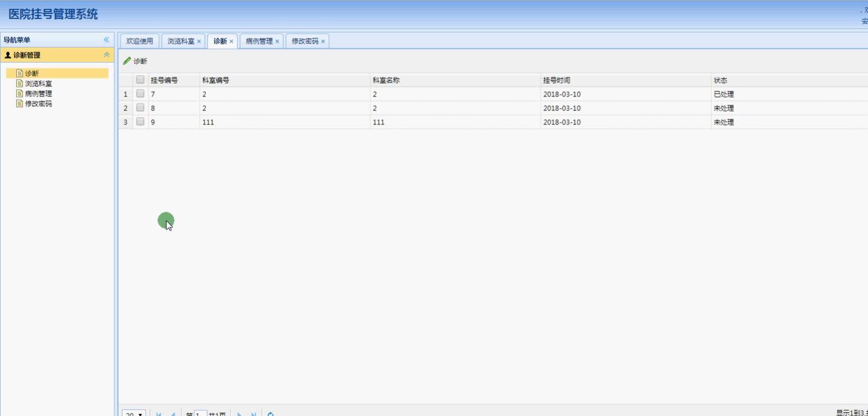
Task: Open 浏览科室 in the navigation tree
Action: click(39, 84)
